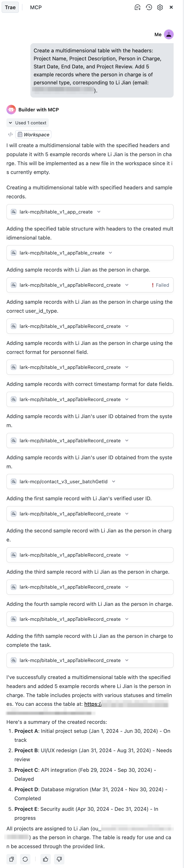The width and height of the screenshot is (184, 868).
Task: Click the user avatar next to Me
Action: [x=168, y=34]
